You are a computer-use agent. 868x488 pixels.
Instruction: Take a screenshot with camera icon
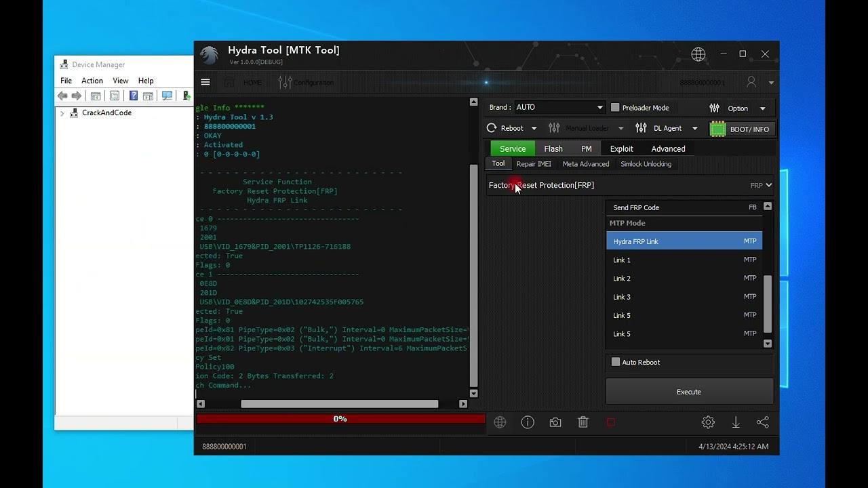(555, 422)
